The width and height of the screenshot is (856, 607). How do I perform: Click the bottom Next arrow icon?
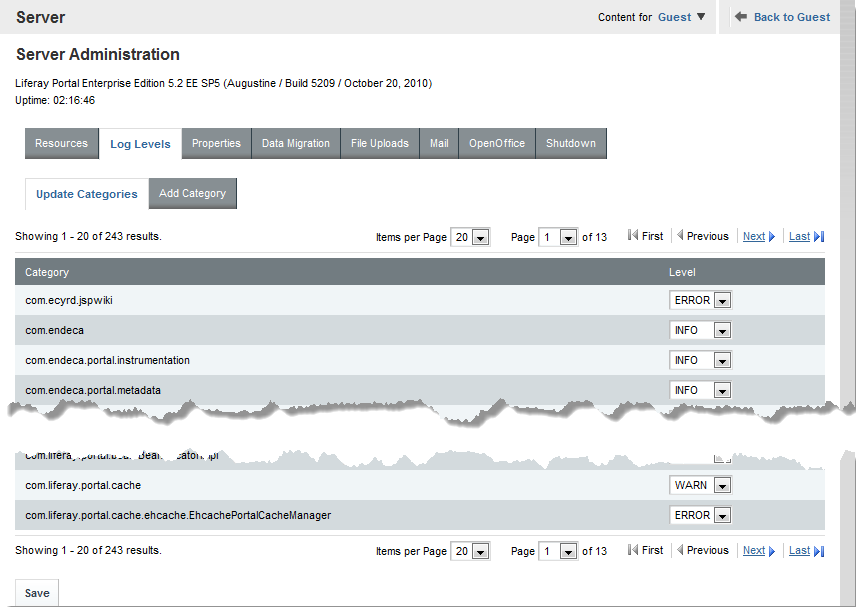click(771, 551)
